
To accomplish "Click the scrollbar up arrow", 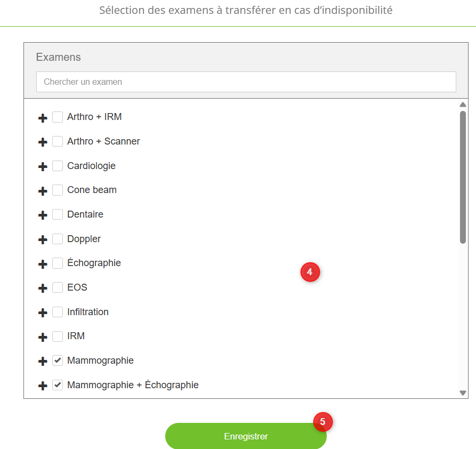I will pyautogui.click(x=463, y=105).
